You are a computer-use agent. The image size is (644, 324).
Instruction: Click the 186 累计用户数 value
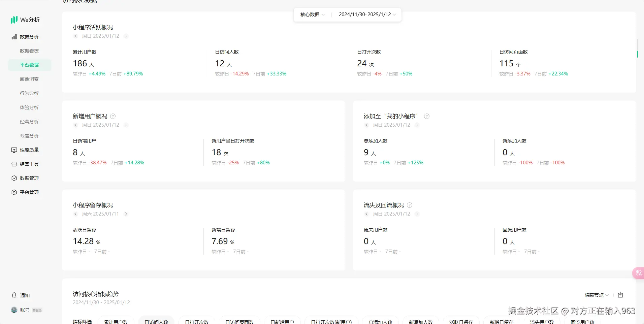coord(80,64)
